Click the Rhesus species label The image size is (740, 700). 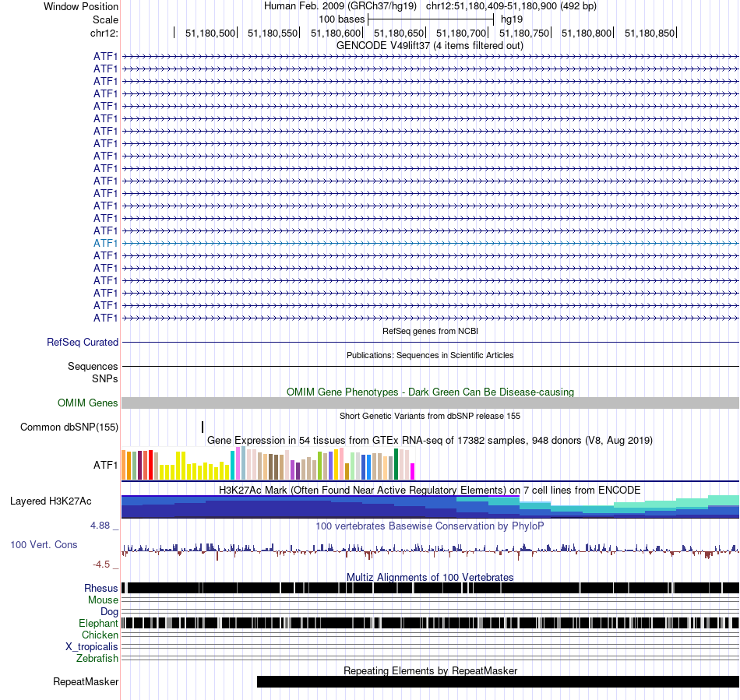coord(101,588)
